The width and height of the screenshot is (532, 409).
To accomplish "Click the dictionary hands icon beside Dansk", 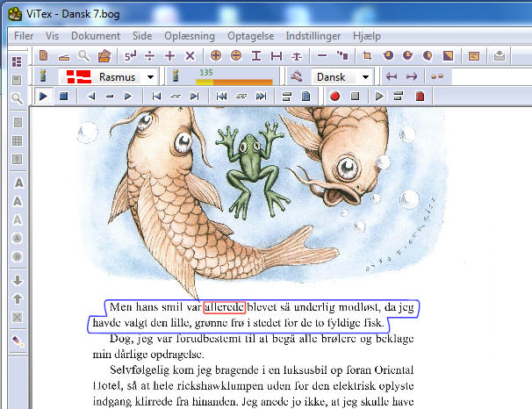I will pos(296,76).
